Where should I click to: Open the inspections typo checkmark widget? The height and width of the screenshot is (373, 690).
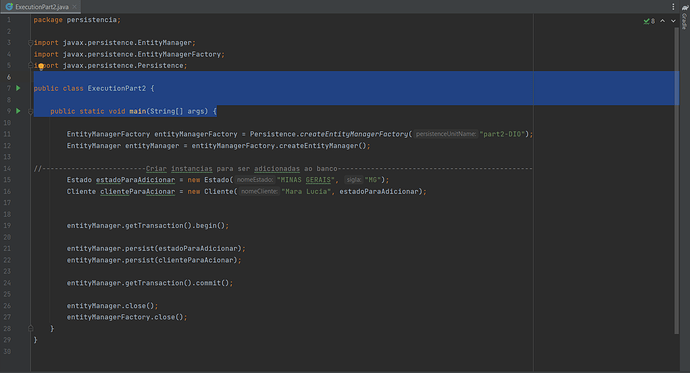649,21
